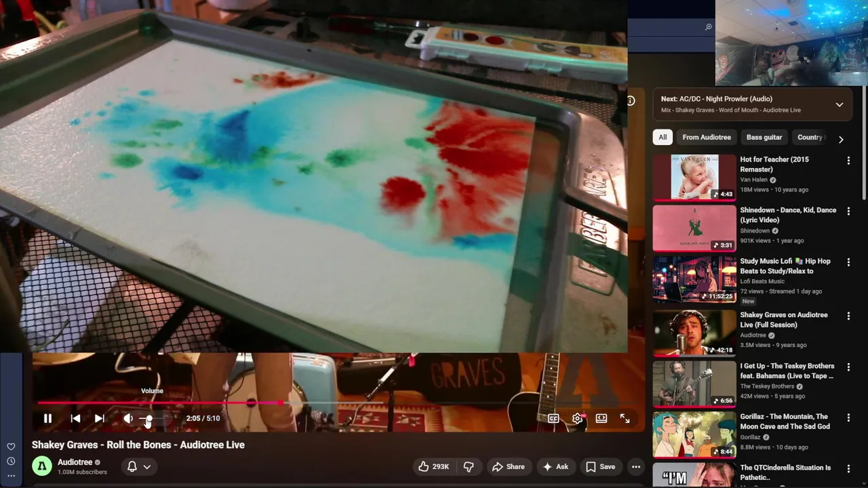
Task: Open the Audiotree channel name link
Action: pos(75,462)
